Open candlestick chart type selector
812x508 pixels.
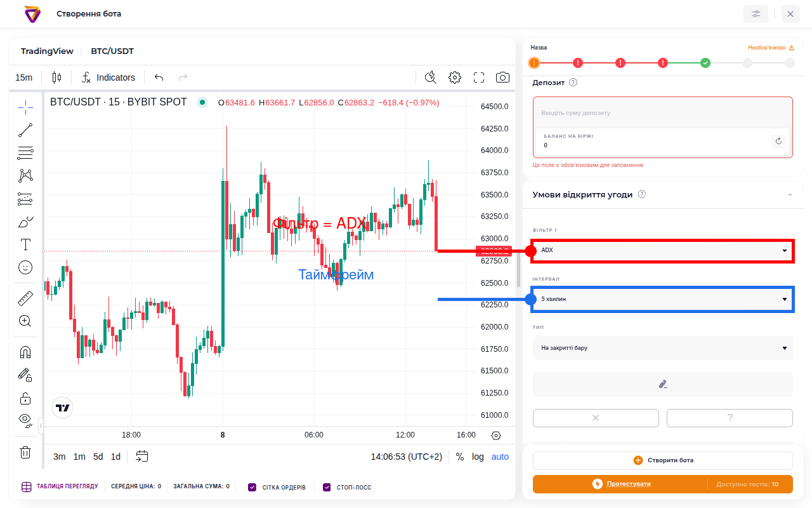pos(56,77)
